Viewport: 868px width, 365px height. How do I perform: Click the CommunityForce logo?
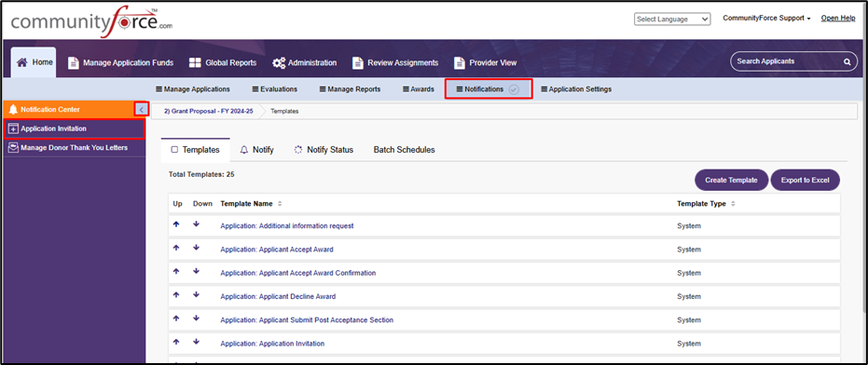point(91,22)
